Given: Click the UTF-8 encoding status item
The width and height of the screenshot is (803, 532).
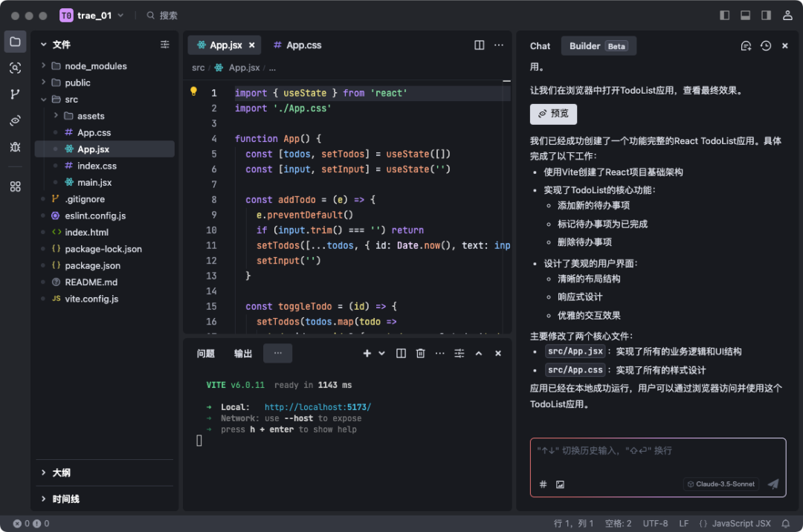Looking at the screenshot, I should (655, 523).
